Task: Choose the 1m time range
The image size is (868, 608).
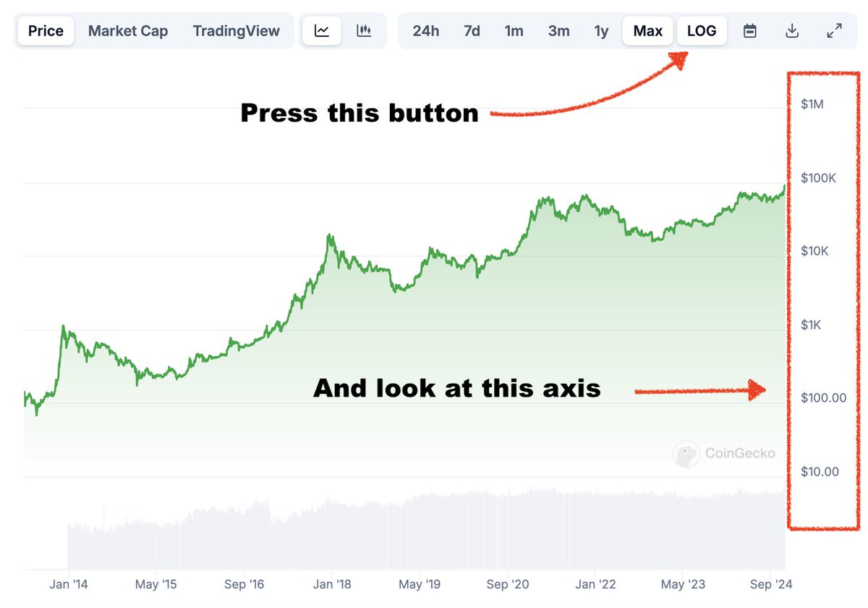Action: coord(514,31)
